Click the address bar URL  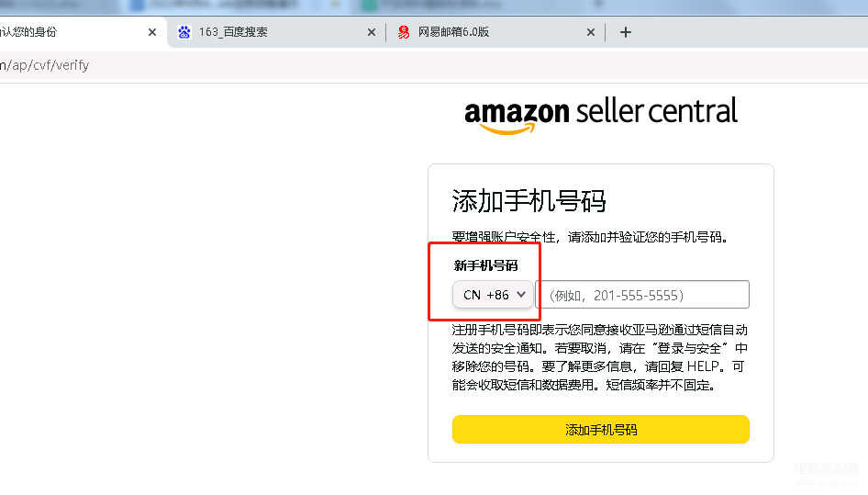click(x=44, y=65)
